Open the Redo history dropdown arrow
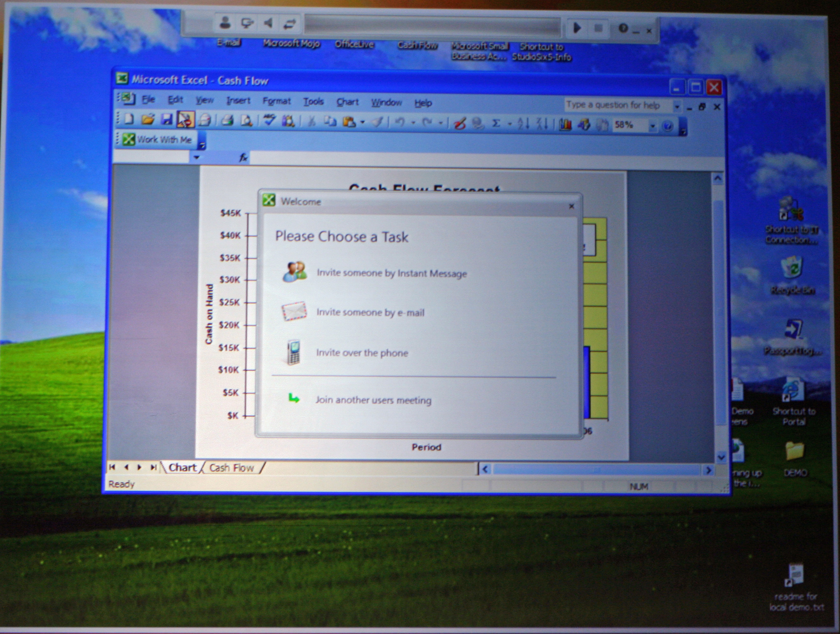This screenshot has height=634, width=840. pyautogui.click(x=441, y=123)
